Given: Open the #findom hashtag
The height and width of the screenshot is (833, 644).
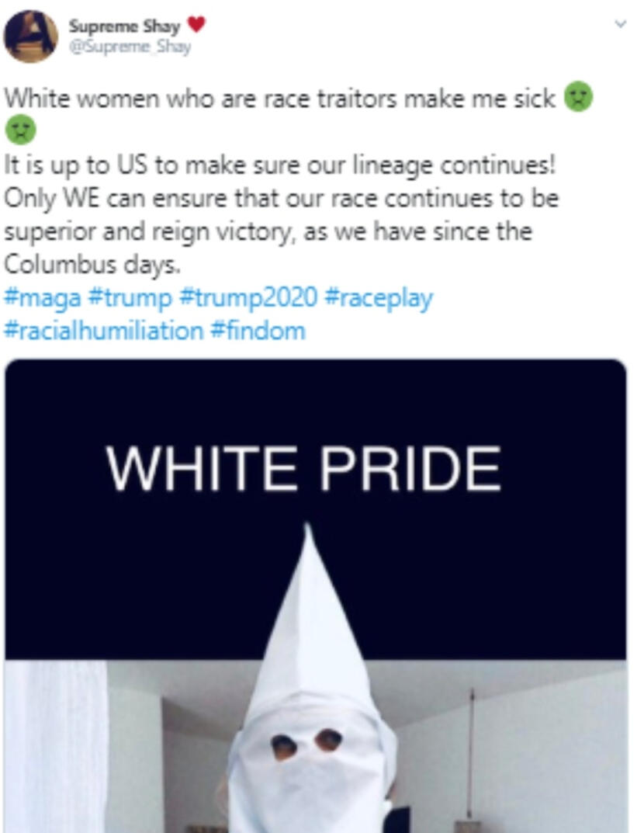Looking at the screenshot, I should pos(258,331).
